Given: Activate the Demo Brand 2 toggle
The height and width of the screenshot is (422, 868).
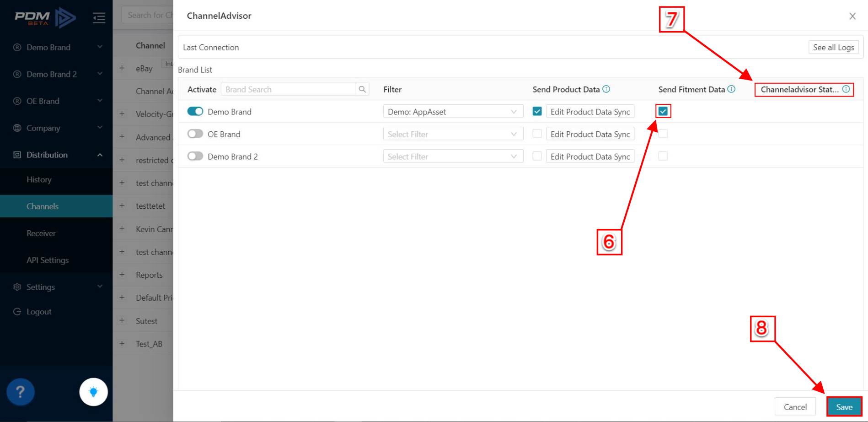Looking at the screenshot, I should coord(195,156).
